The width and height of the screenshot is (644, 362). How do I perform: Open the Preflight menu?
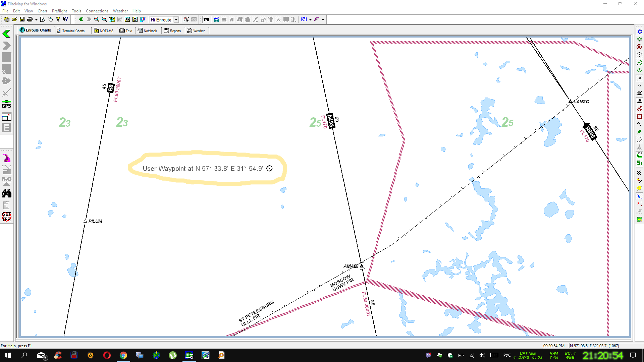(59, 11)
